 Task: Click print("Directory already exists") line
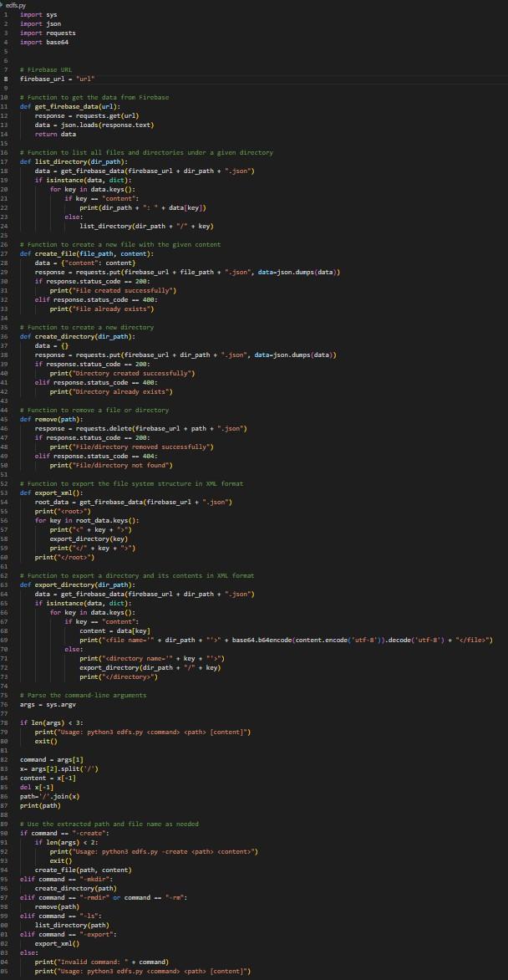[111, 391]
